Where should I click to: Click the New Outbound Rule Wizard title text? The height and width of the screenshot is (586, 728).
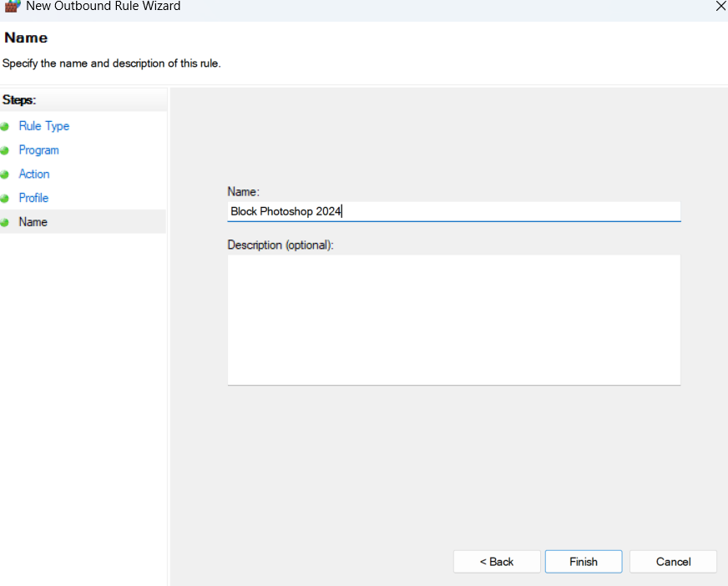pos(103,7)
